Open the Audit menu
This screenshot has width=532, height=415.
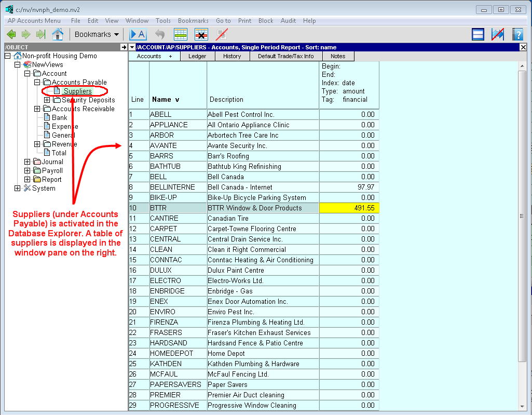(x=288, y=21)
